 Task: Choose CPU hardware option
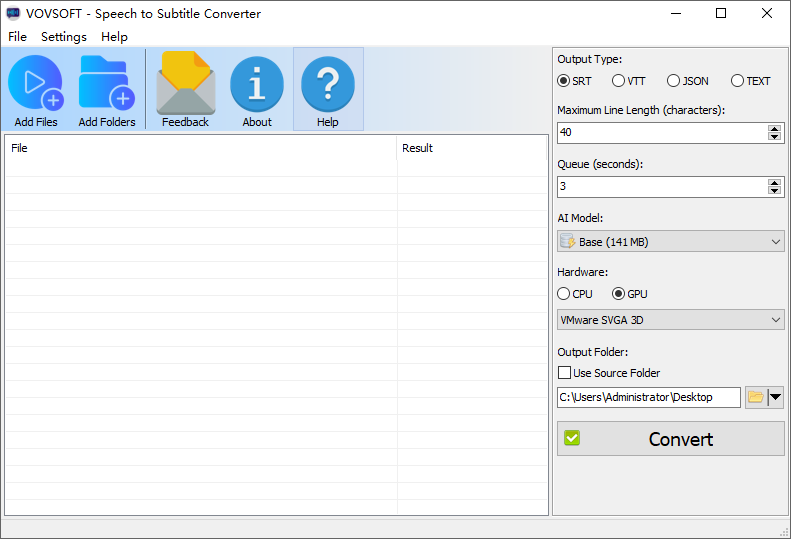575,294
